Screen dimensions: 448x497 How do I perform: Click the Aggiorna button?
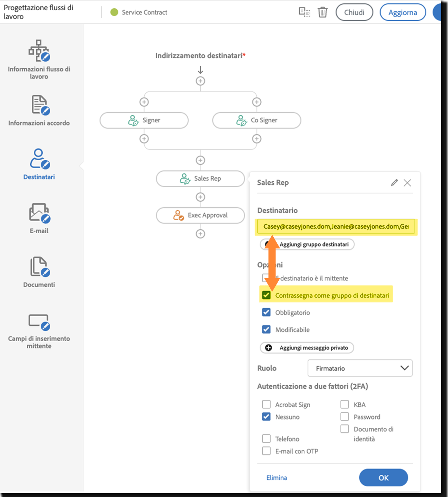click(403, 12)
